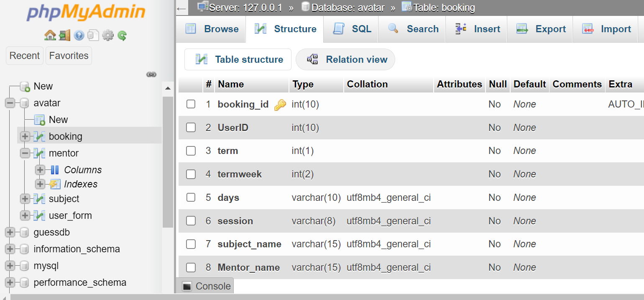Check the booking_id row checkbox

[191, 104]
